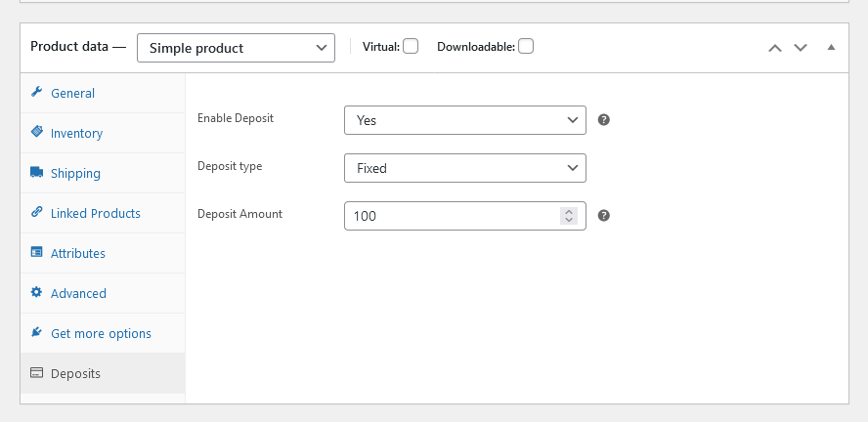Click the Inventory tag icon
Image resolution: width=868 pixels, height=422 pixels.
pyautogui.click(x=36, y=132)
